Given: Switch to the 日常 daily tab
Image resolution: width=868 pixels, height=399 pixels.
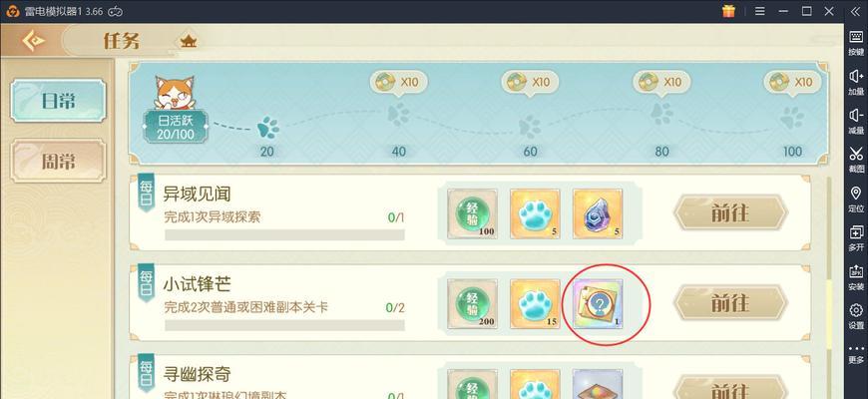Looking at the screenshot, I should pos(58,101).
